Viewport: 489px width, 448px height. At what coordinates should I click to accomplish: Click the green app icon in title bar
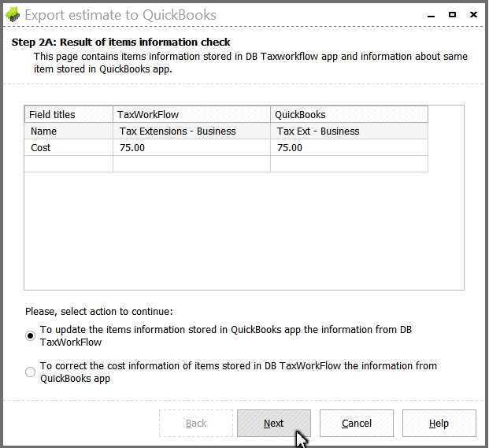click(x=13, y=15)
